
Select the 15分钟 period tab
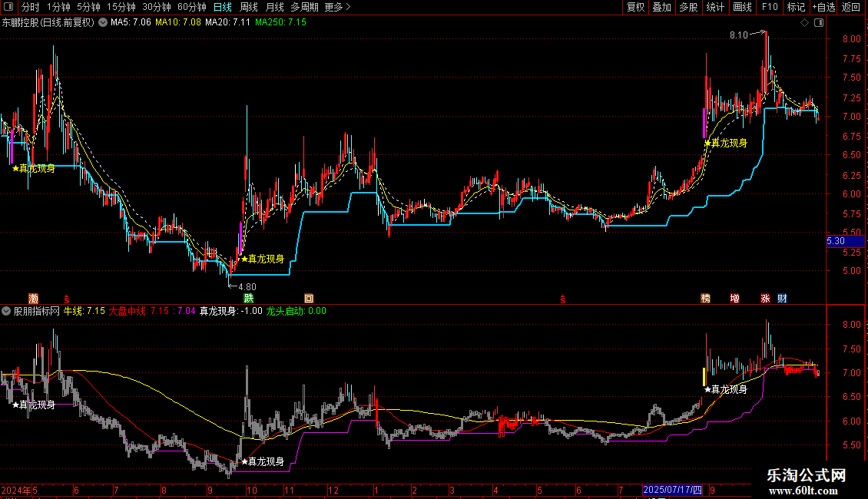click(121, 7)
